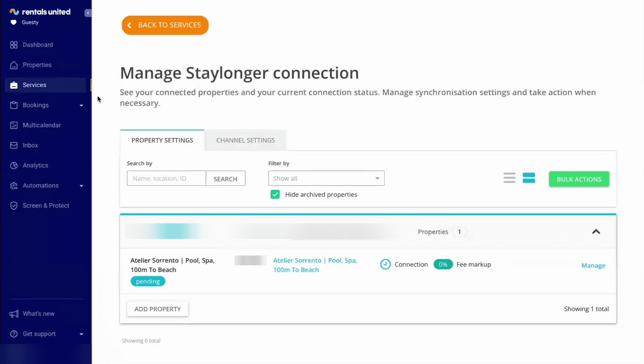Click the Manage link for Atelier Sorrento
The image size is (644, 364).
[x=593, y=265]
